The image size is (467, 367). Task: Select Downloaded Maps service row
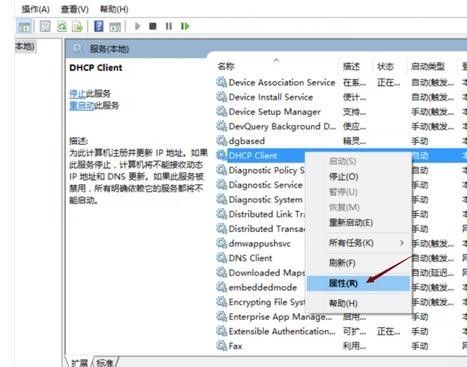(x=260, y=273)
